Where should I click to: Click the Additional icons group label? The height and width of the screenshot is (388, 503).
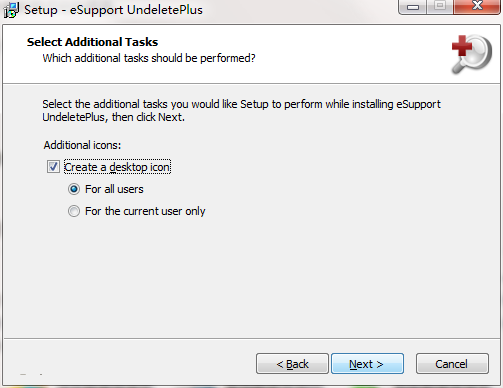[x=82, y=145]
